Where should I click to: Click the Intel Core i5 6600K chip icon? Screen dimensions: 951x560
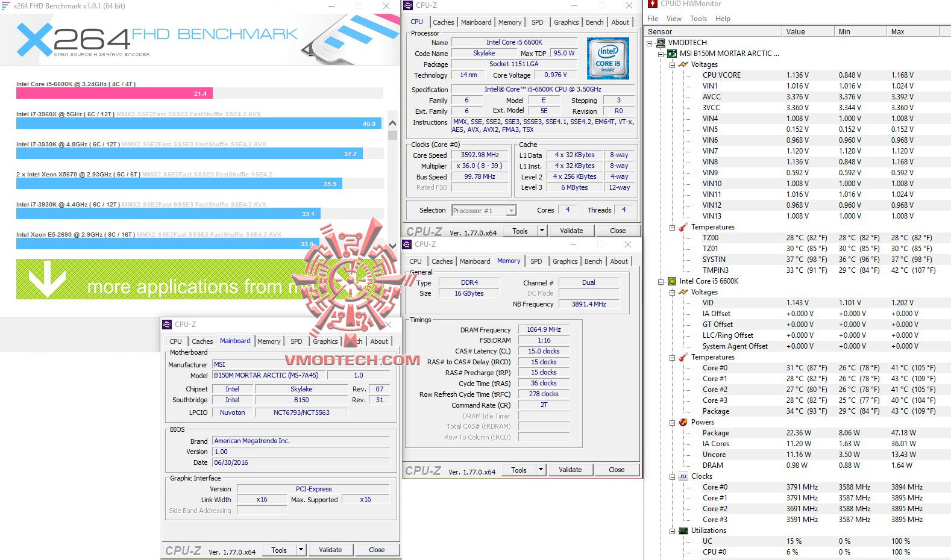coord(672,281)
